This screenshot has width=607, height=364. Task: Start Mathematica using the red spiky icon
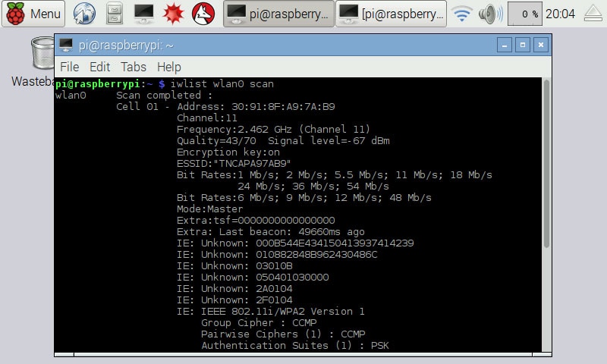coord(172,14)
